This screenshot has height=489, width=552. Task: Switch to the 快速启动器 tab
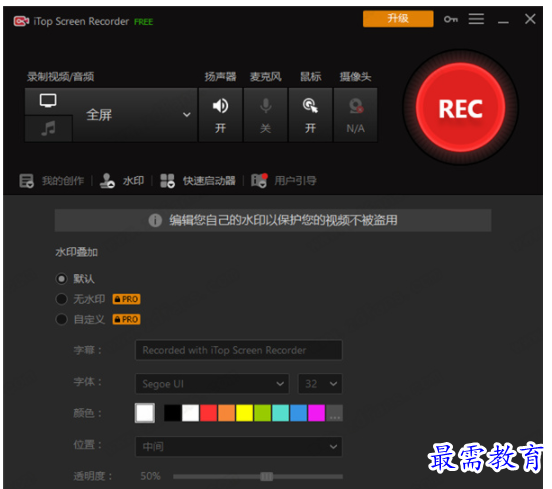pyautogui.click(x=198, y=181)
